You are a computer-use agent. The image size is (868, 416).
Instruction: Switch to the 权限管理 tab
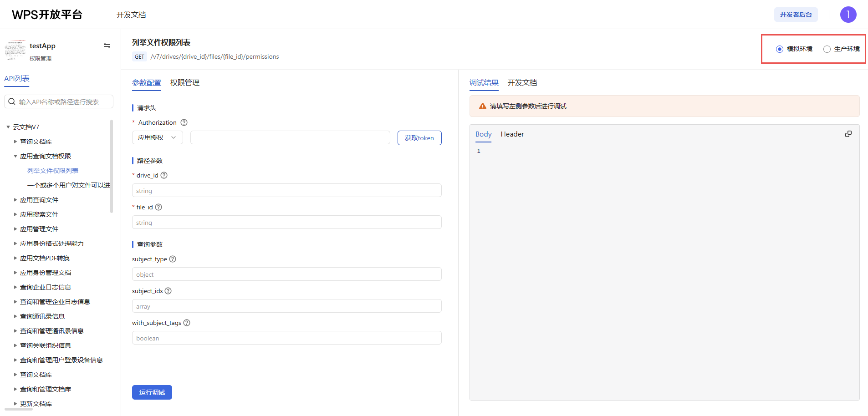184,83
